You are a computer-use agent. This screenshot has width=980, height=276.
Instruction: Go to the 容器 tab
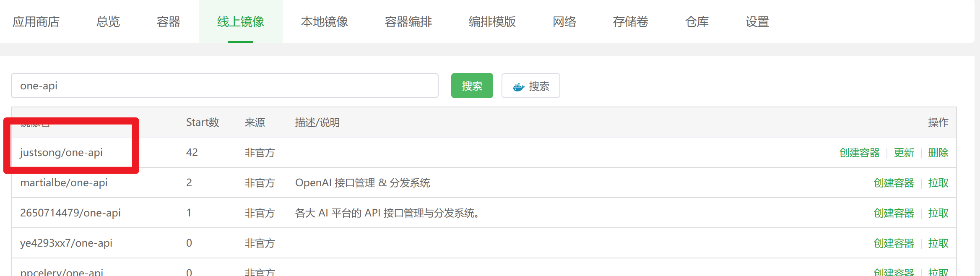168,22
